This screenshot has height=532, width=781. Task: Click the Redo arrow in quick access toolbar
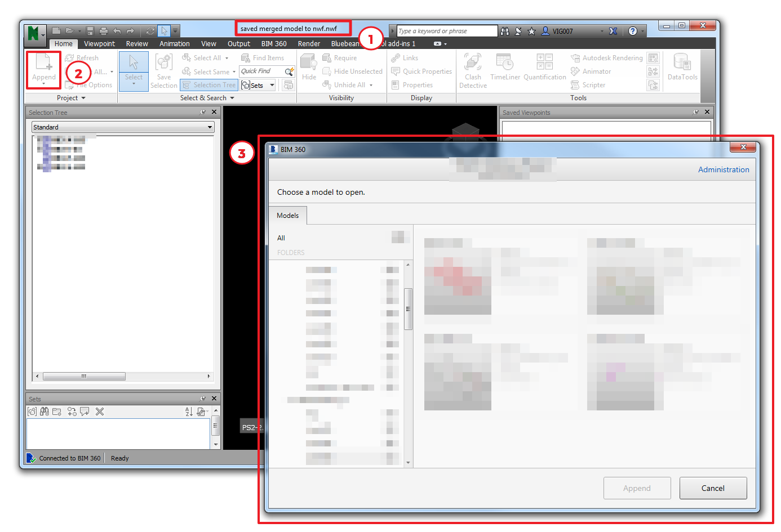tap(130, 31)
